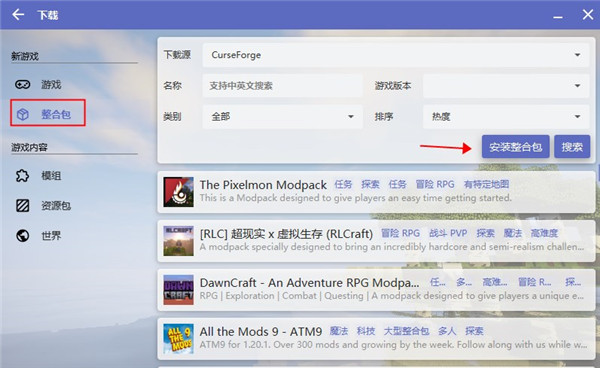
Task: Click the 安装整合包 button
Action: (515, 147)
